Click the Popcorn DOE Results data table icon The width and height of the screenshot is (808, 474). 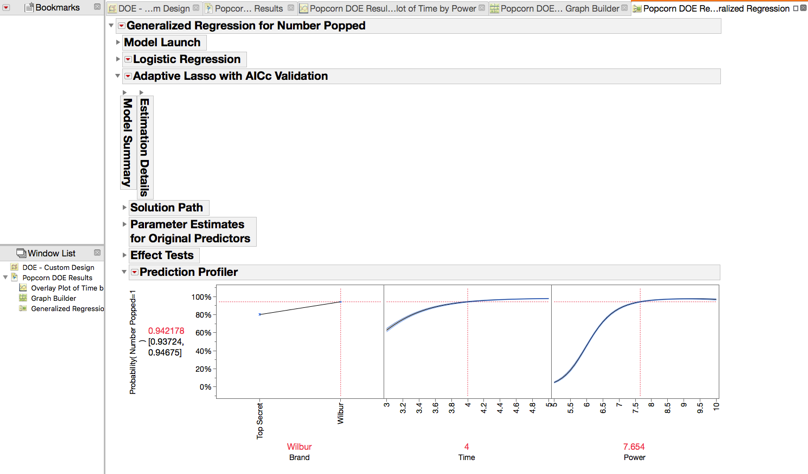[14, 277]
